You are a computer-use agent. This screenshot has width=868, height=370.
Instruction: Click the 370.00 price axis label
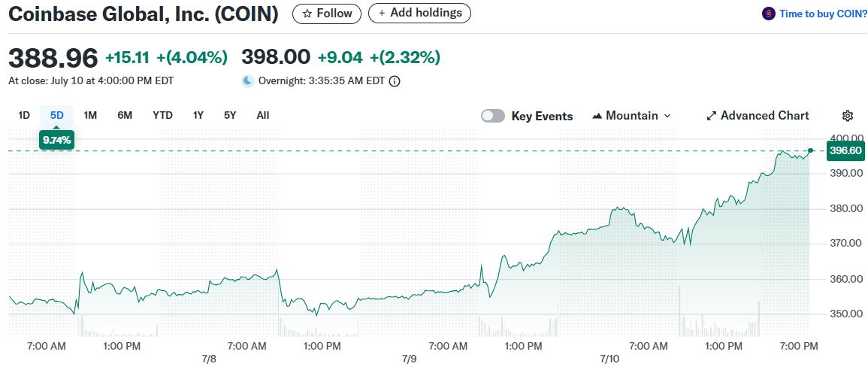pyautogui.click(x=846, y=243)
